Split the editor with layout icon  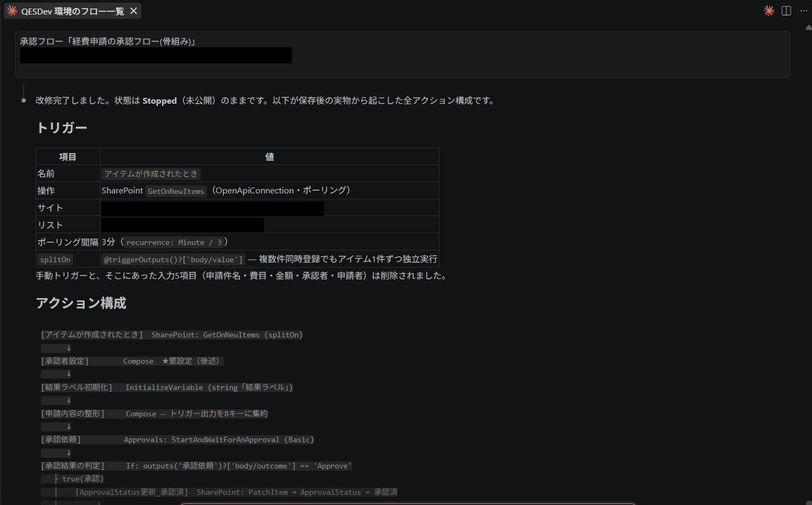click(x=786, y=11)
